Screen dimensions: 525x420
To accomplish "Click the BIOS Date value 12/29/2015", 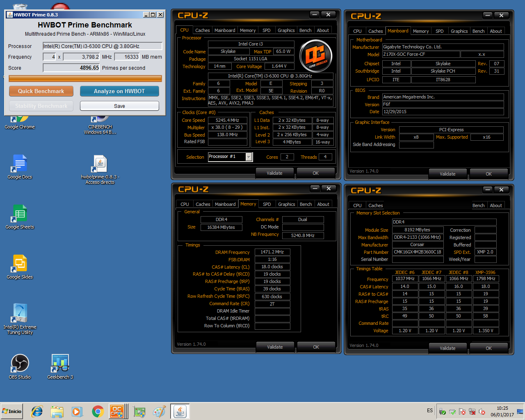I will (443, 112).
